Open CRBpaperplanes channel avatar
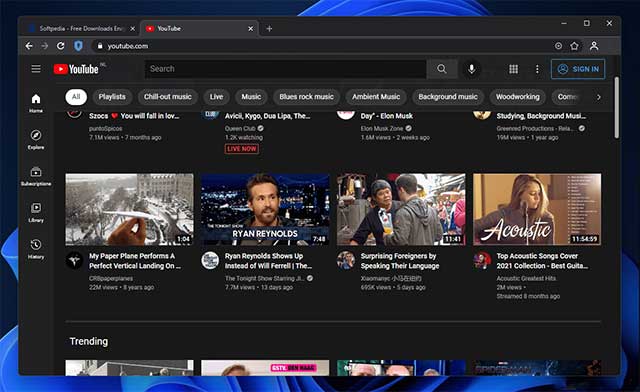The image size is (640, 392). point(74,261)
